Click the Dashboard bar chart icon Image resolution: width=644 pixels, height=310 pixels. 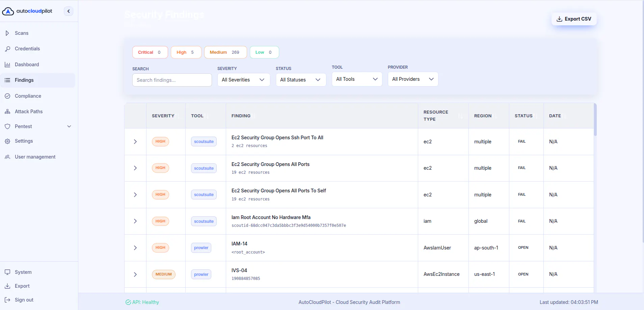pos(7,65)
